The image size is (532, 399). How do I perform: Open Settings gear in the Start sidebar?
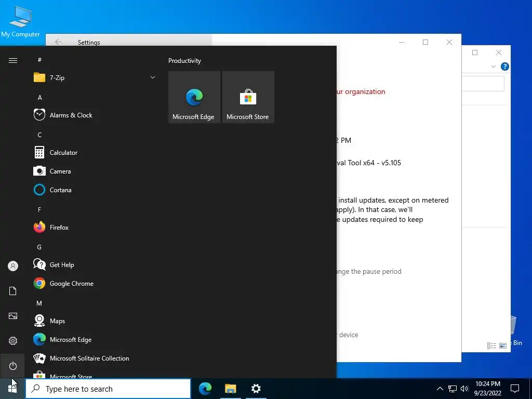(x=13, y=341)
